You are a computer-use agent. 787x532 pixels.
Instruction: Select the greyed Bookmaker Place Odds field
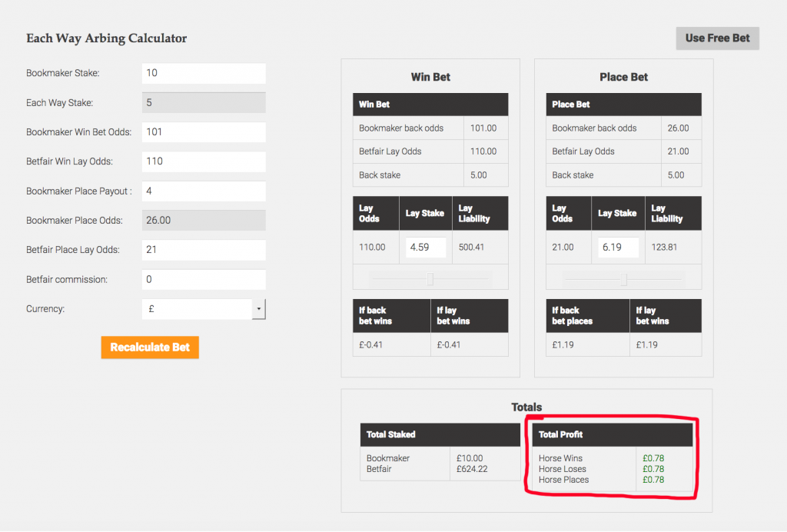point(204,221)
